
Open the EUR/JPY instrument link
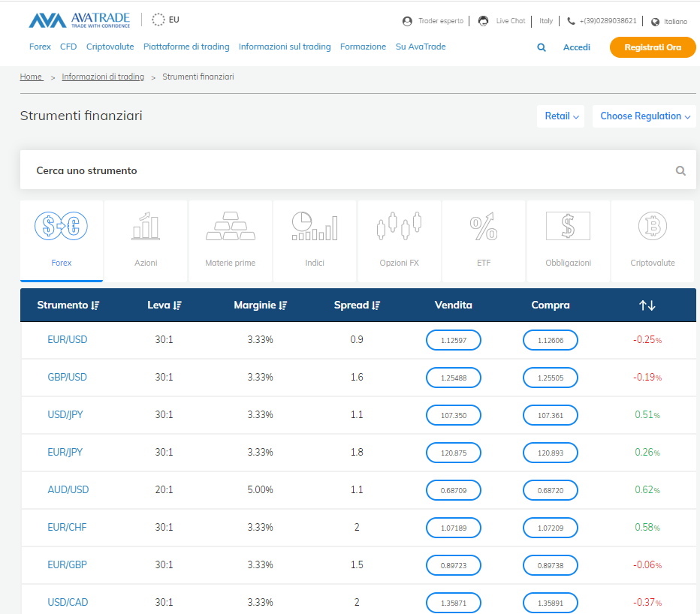click(65, 452)
